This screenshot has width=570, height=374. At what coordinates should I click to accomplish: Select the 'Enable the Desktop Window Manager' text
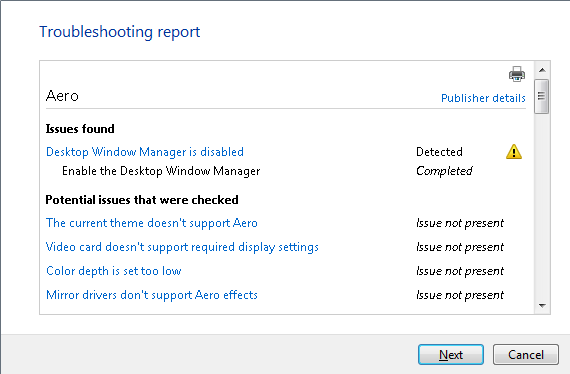(x=161, y=171)
